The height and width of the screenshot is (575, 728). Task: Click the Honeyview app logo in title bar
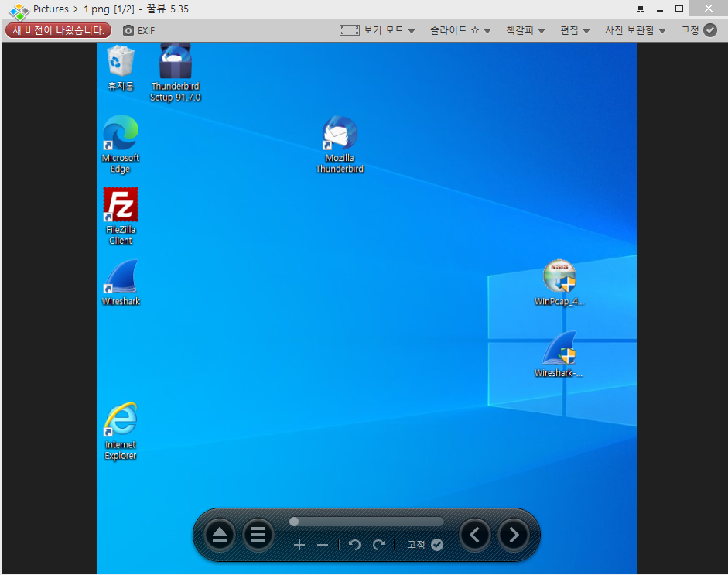click(x=19, y=11)
